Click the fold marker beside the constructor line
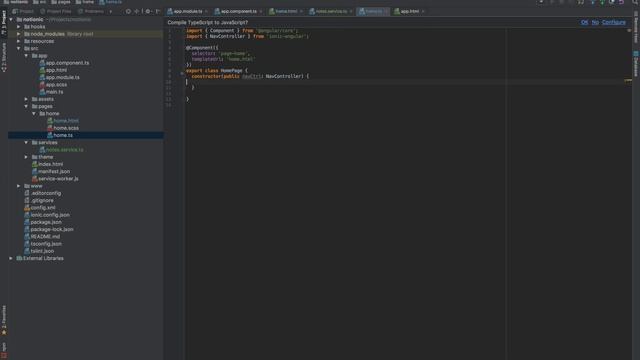 pos(182,74)
